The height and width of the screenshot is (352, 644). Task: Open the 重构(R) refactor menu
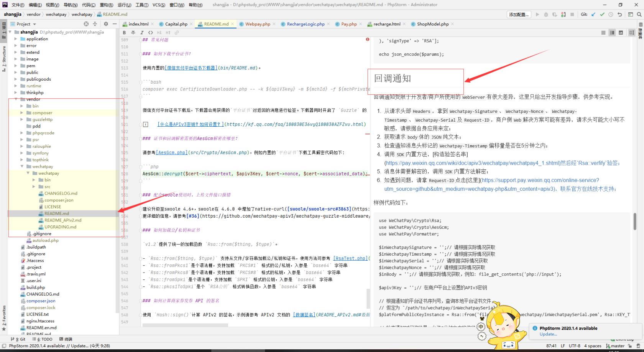107,5
